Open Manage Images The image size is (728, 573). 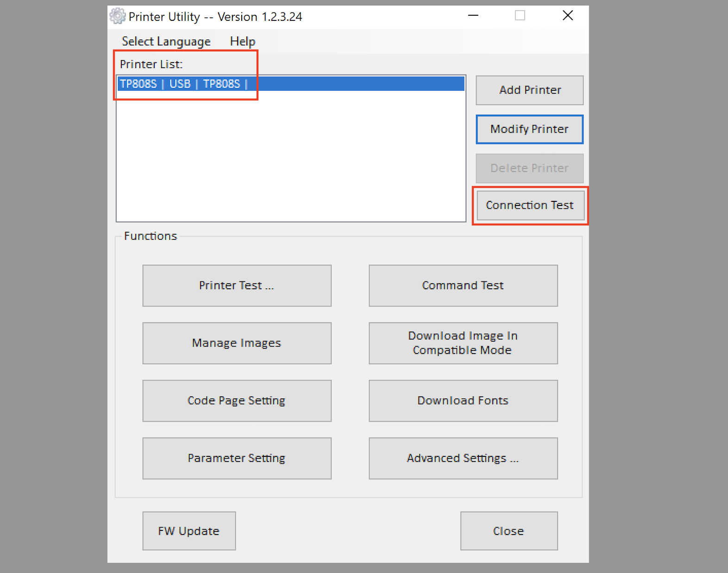[x=237, y=343]
